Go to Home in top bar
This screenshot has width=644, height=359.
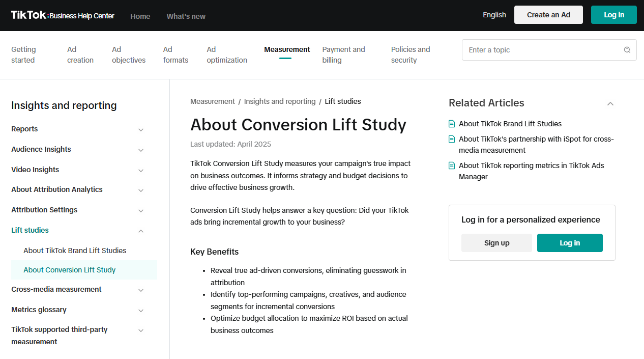point(140,16)
